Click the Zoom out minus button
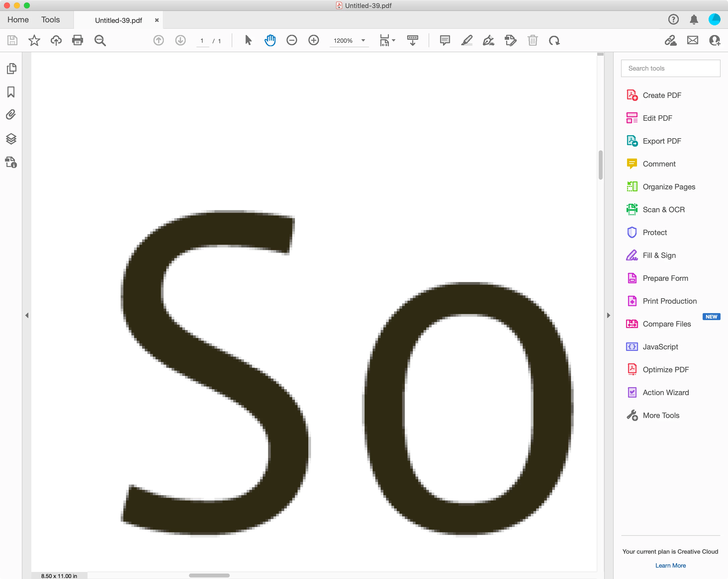728x579 pixels. [x=292, y=41]
